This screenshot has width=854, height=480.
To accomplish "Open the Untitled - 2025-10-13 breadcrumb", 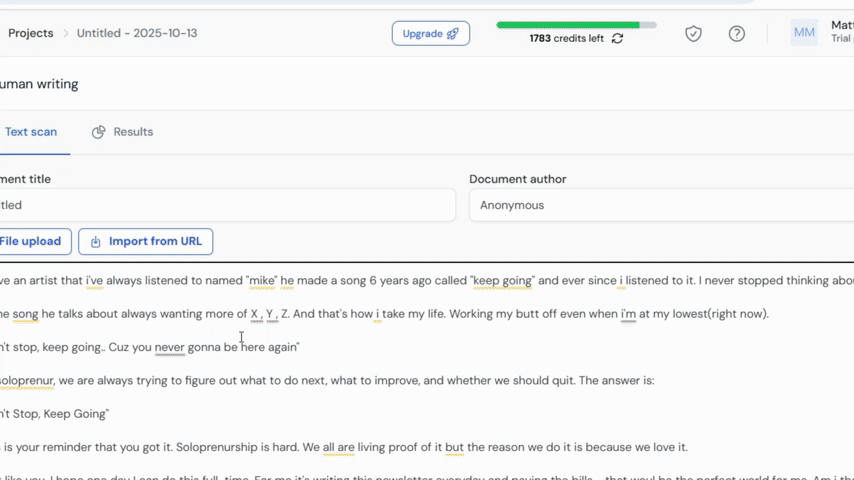I will click(137, 33).
